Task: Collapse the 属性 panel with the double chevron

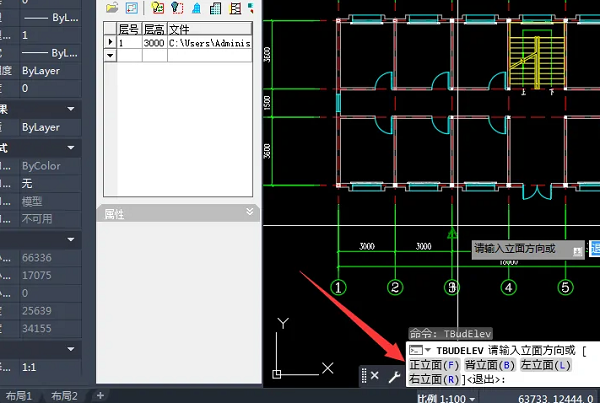Action: coord(249,212)
